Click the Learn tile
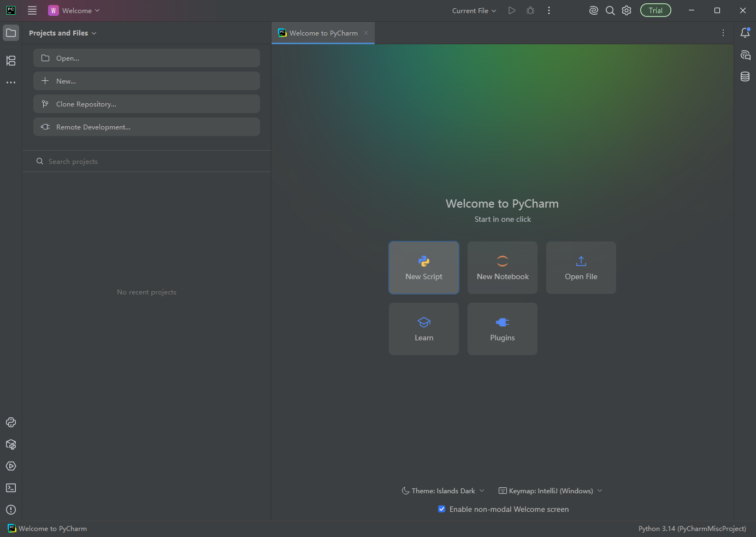The image size is (756, 537). [424, 329]
